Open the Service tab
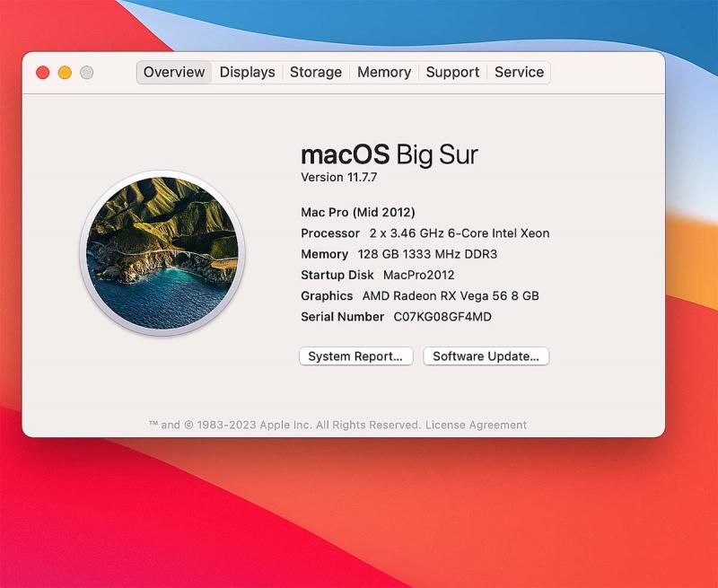Image resolution: width=718 pixels, height=588 pixels. click(x=519, y=73)
